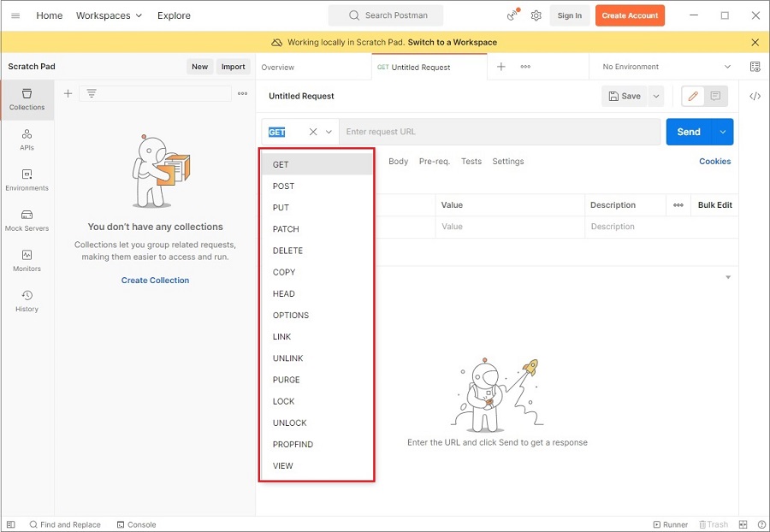This screenshot has width=770, height=532.
Task: Close the yellow Scratch Pad banner
Action: coord(755,42)
